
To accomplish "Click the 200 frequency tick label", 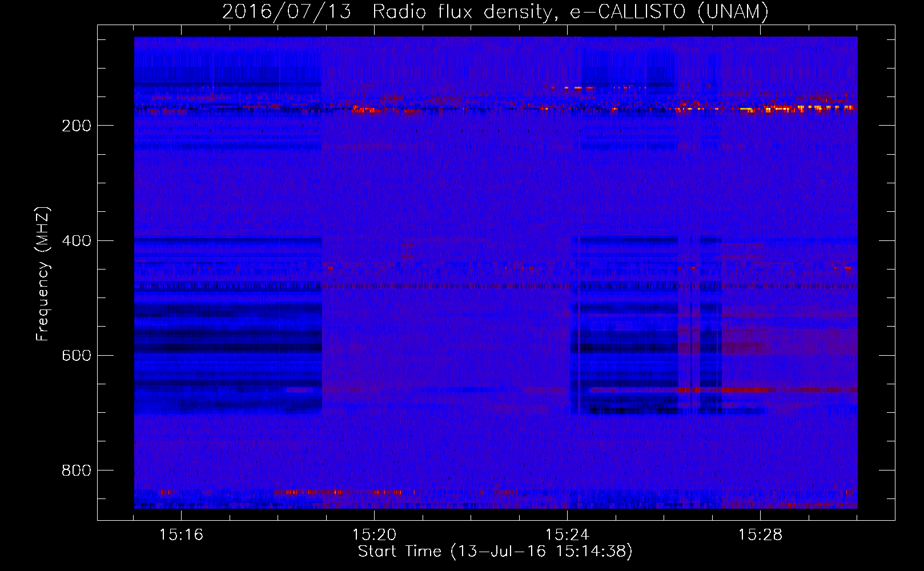I will [x=77, y=126].
